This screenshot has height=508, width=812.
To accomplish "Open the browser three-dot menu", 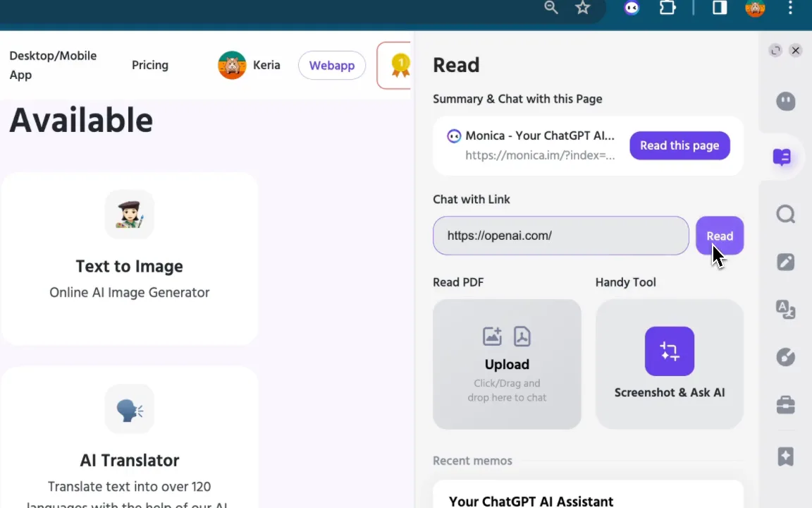I will tap(790, 8).
